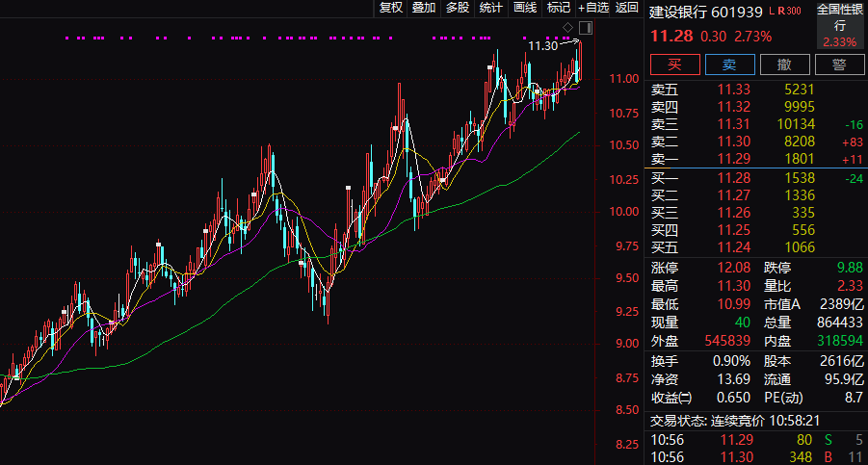Open the 叠加 overlay menu
Screen dimensions: 868x465
pyautogui.click(x=424, y=8)
